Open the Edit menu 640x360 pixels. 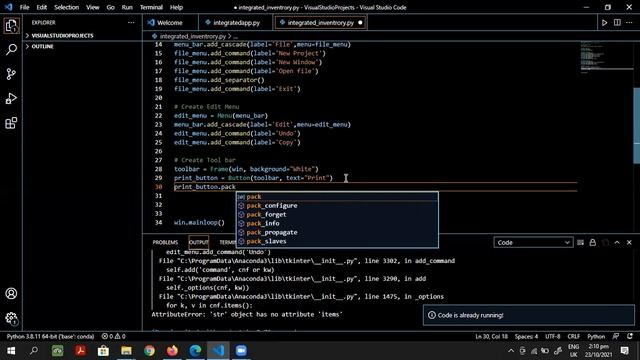click(x=42, y=7)
